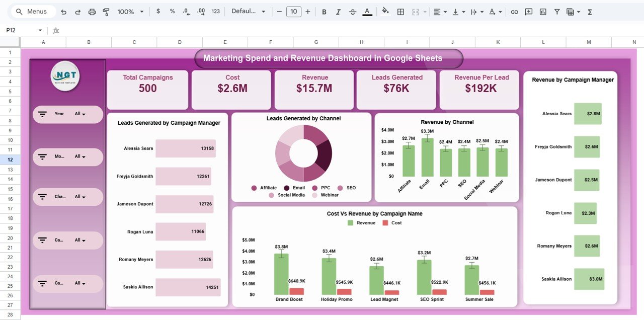Click the Decrease decimal places icon
Image resolution: width=644 pixels, height=320 pixels.
185,11
